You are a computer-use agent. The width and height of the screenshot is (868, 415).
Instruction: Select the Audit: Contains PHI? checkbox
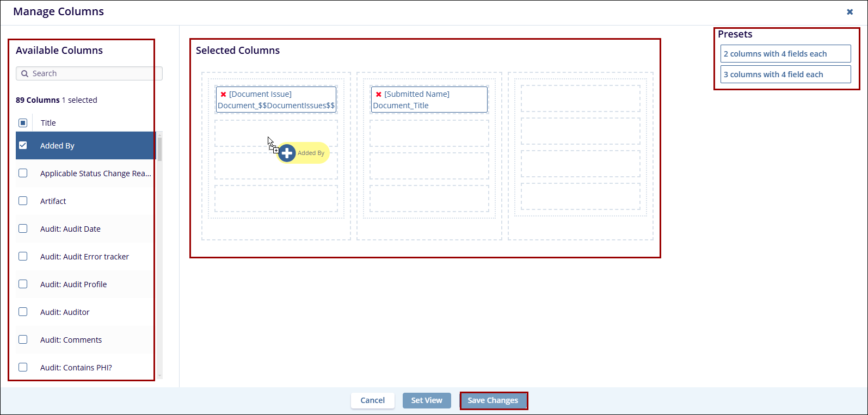(x=23, y=367)
